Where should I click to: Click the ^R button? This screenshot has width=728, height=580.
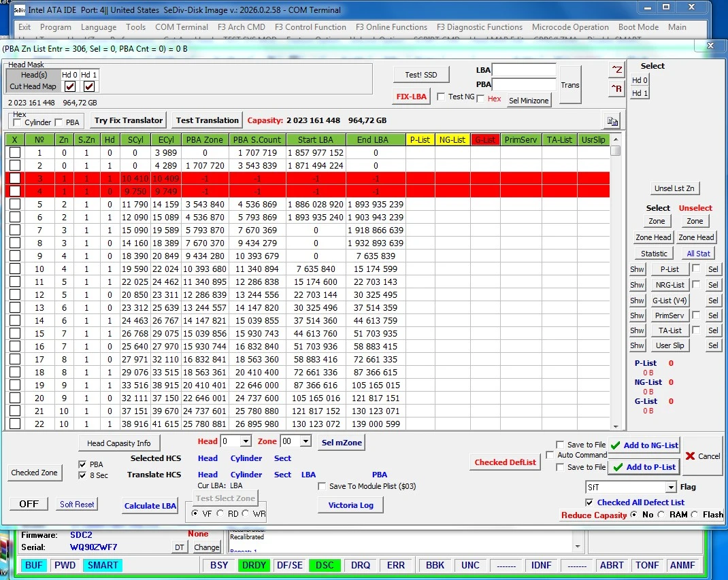[x=616, y=88]
